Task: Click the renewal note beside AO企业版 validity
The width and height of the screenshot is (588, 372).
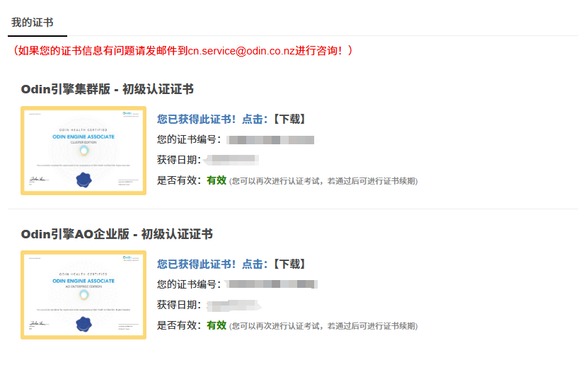Action: pos(323,326)
